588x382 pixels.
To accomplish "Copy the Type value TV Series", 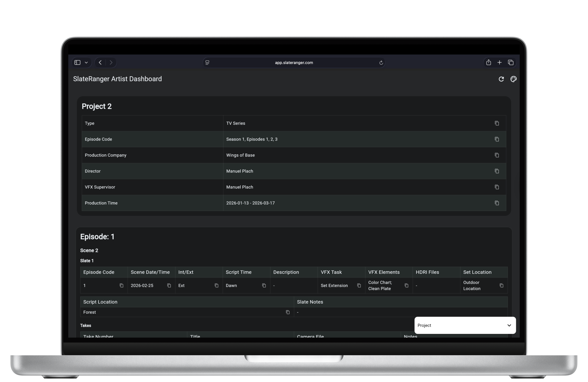I will 497,123.
